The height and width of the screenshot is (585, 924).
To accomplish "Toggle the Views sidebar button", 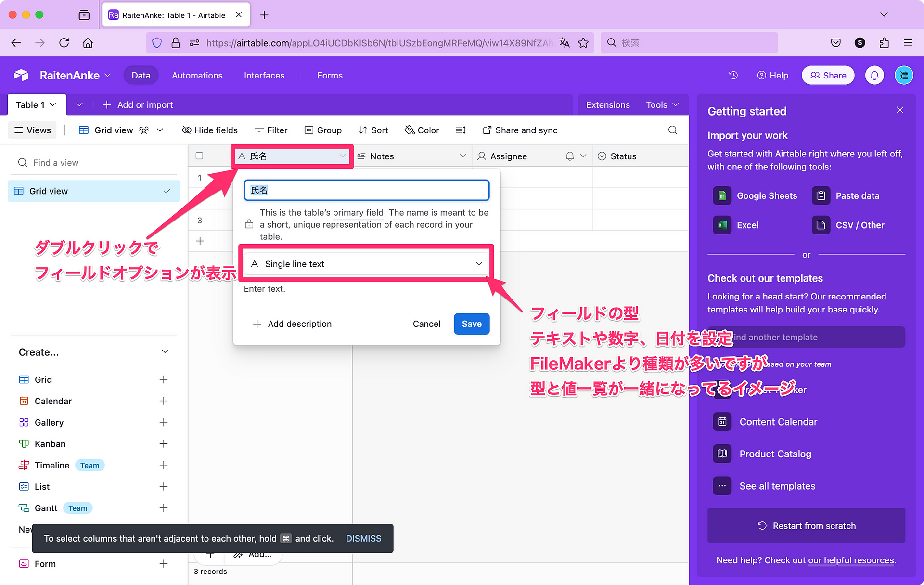I will pos(32,130).
